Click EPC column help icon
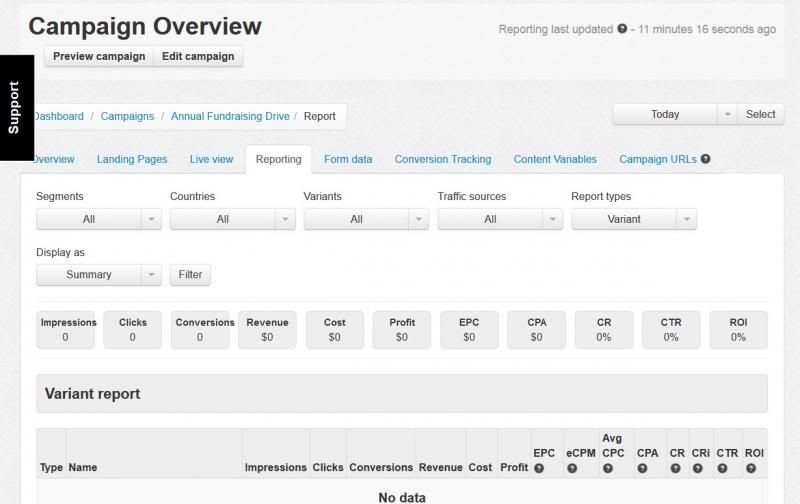 [539, 468]
